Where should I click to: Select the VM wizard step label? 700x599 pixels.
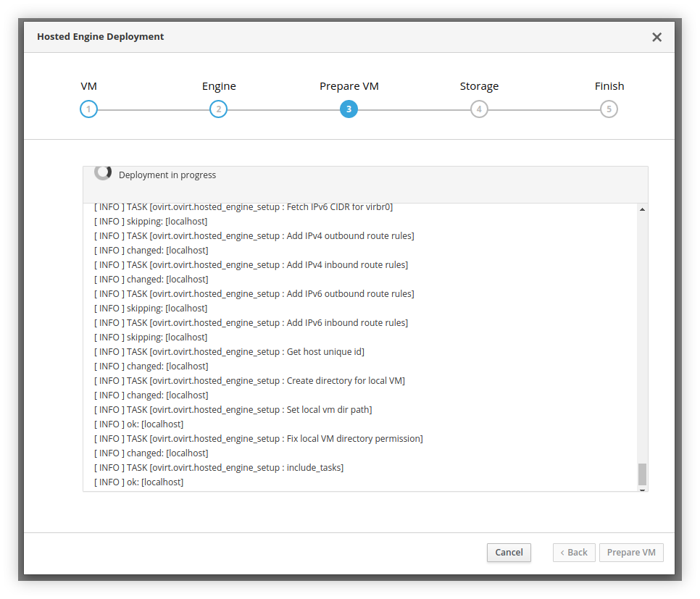click(x=88, y=86)
